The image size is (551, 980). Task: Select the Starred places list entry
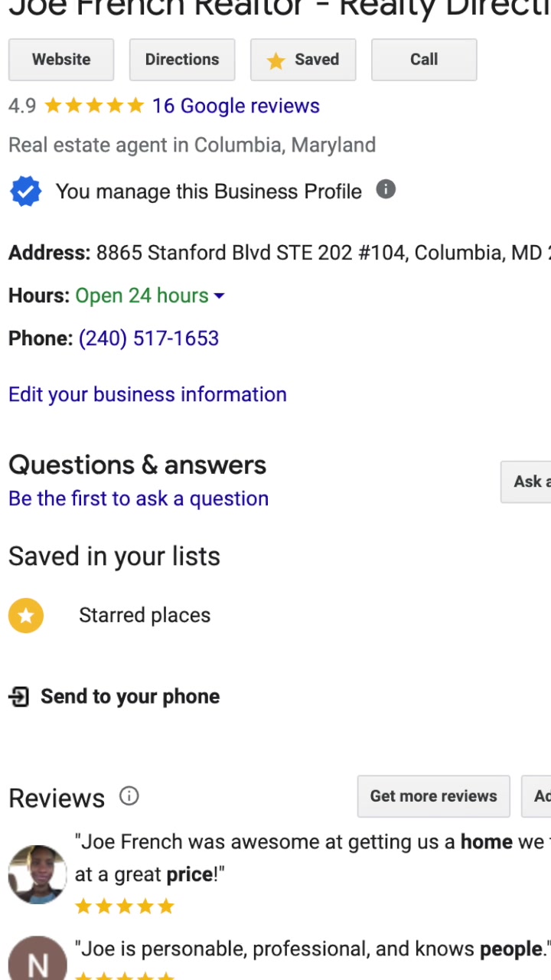point(145,616)
